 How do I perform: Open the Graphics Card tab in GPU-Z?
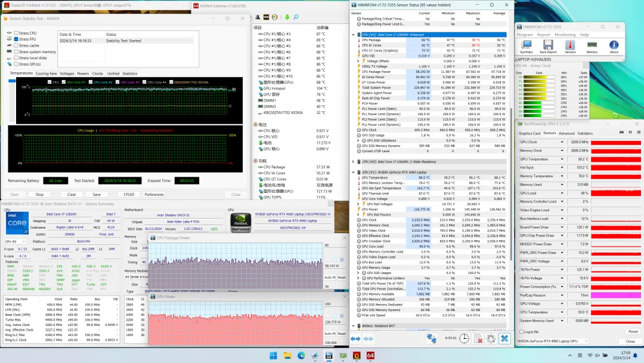530,133
